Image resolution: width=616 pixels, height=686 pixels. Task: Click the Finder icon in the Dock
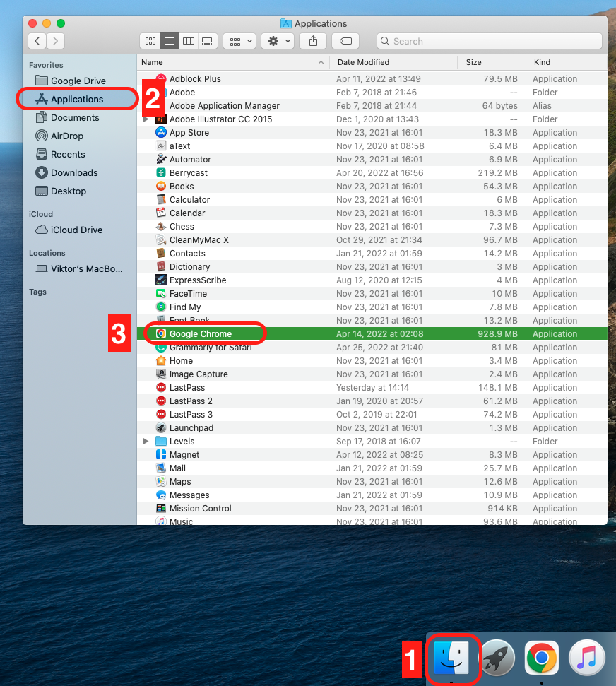point(454,658)
